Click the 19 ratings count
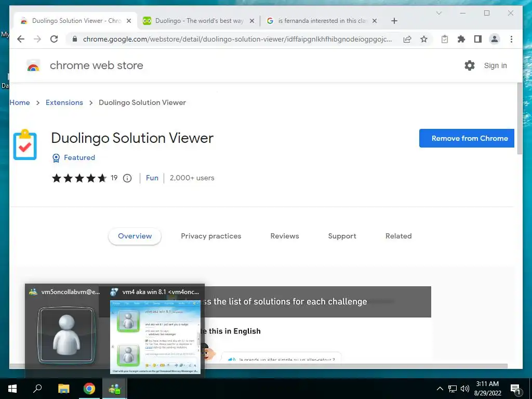532x399 pixels. point(114,178)
